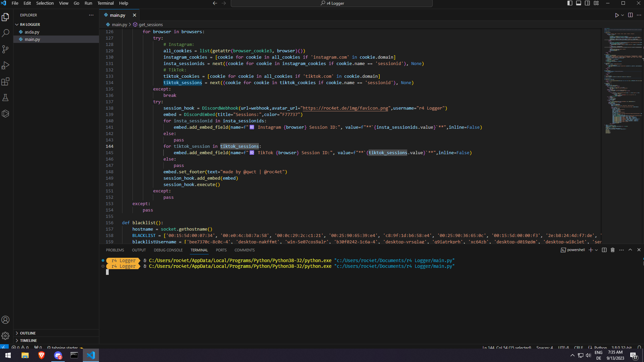644x362 pixels.
Task: Open the Testing flask view
Action: [x=5, y=98]
